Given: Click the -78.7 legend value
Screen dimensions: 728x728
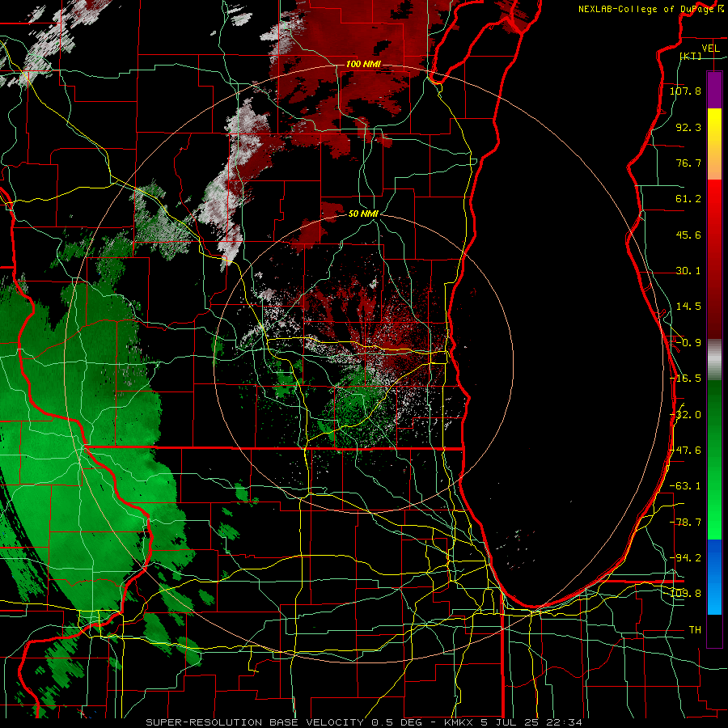Looking at the screenshot, I should click(685, 523).
